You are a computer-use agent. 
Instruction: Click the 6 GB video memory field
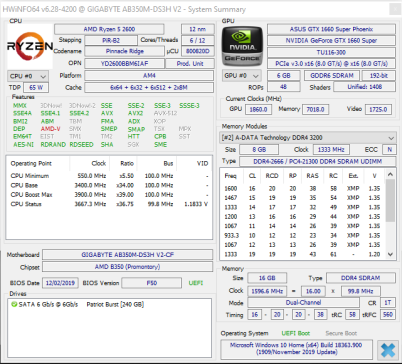tap(283, 76)
